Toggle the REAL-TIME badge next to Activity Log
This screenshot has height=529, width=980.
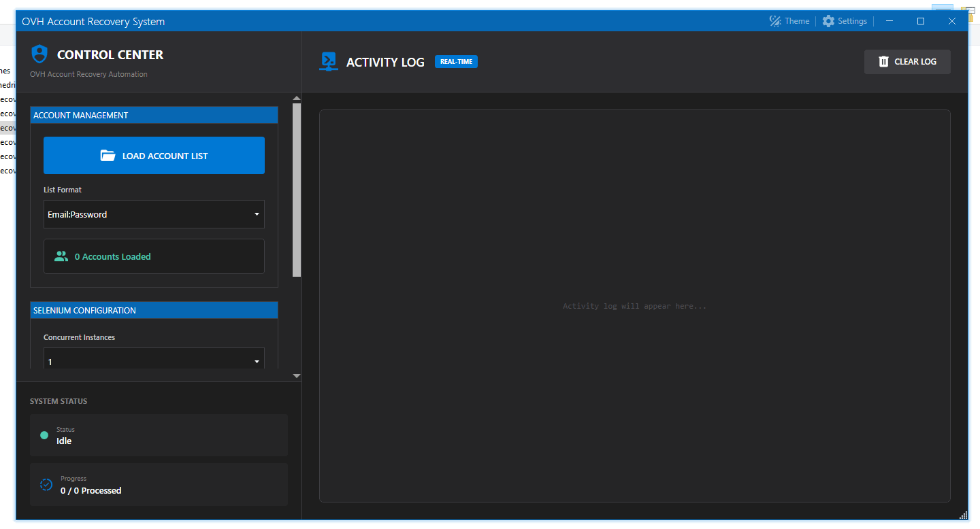(455, 61)
